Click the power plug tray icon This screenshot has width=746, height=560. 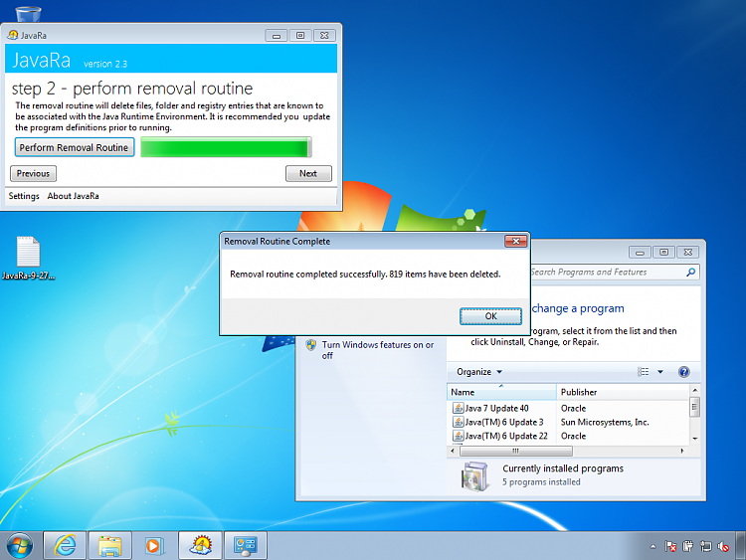tap(688, 547)
